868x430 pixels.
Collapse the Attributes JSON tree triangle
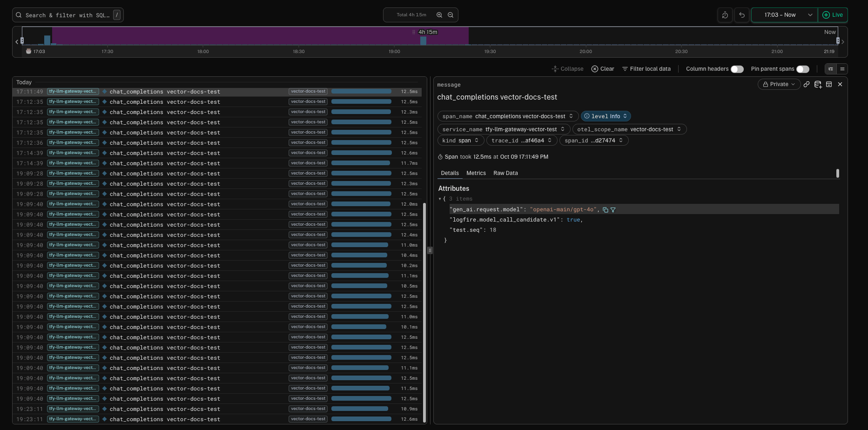click(x=440, y=199)
